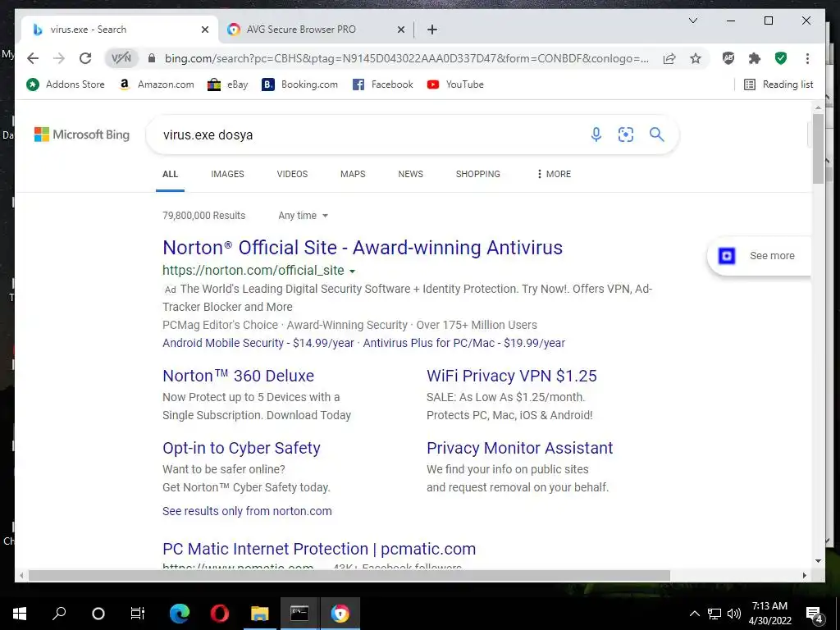Open WiFi Privacy VPN $1.25 link

pos(512,376)
